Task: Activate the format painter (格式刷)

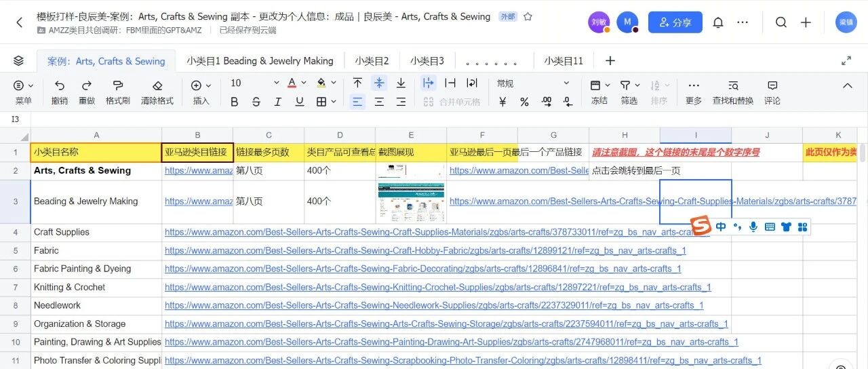Action: tap(118, 92)
